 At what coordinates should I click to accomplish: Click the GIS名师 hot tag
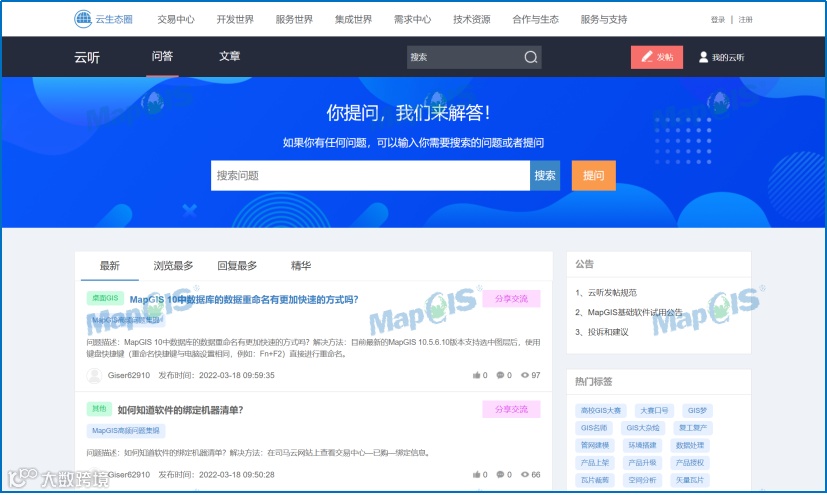coord(594,428)
